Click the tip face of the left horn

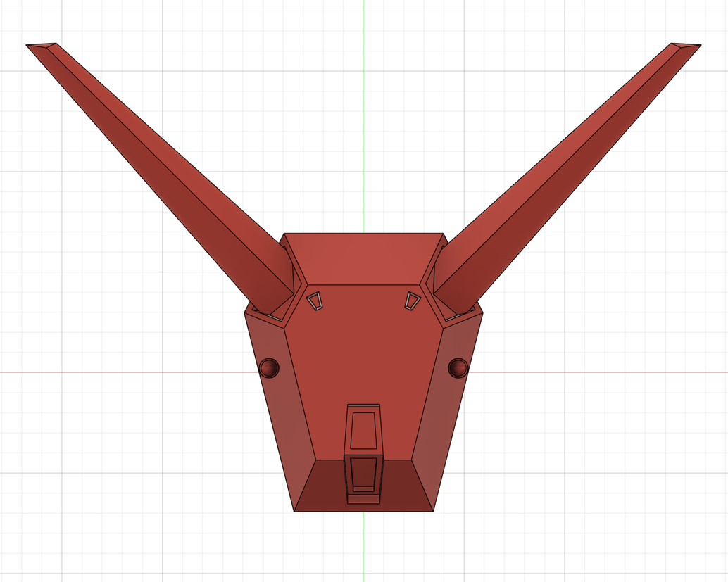(42, 45)
